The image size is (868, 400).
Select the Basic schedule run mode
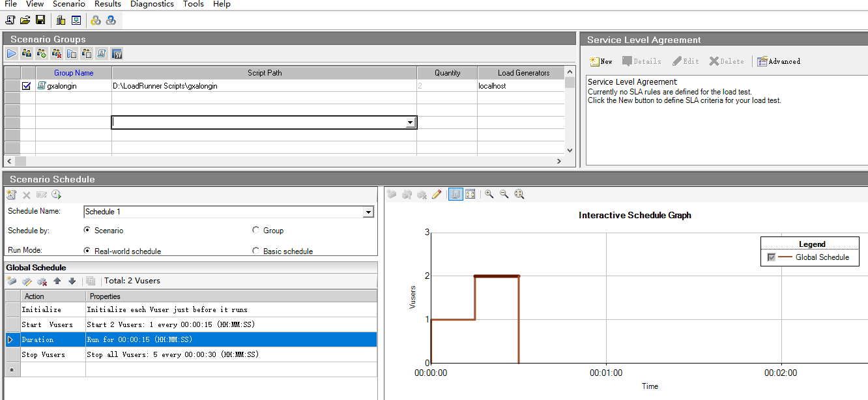255,251
